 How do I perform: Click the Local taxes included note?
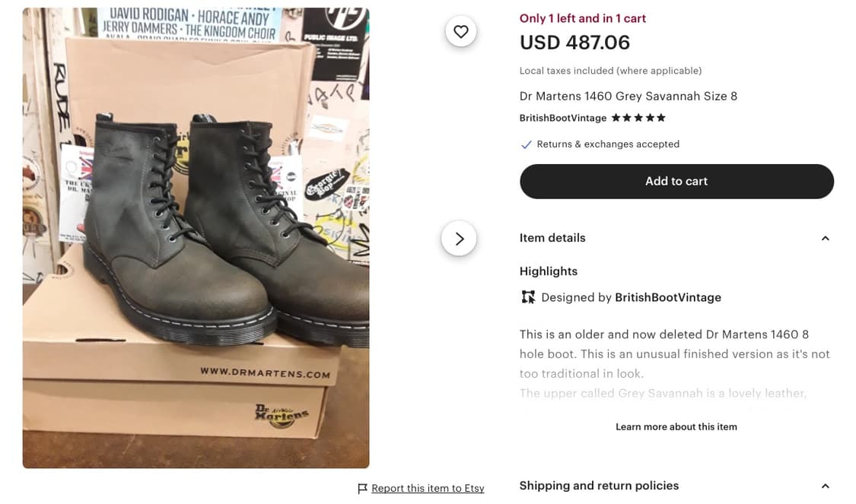(610, 71)
